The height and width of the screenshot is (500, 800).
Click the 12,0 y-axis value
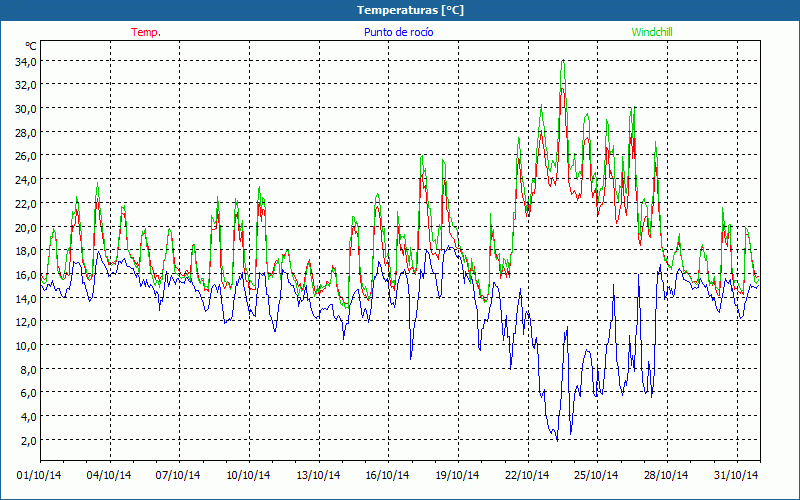(27, 322)
